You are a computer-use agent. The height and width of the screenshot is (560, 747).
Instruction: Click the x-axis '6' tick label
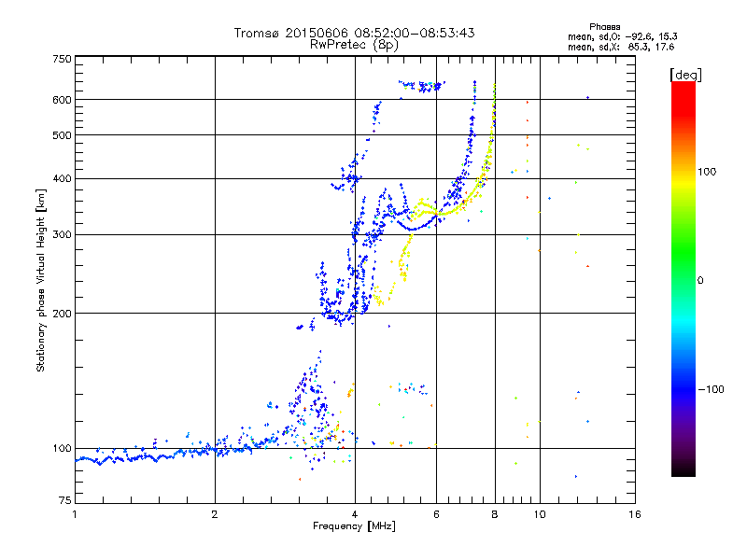436,514
